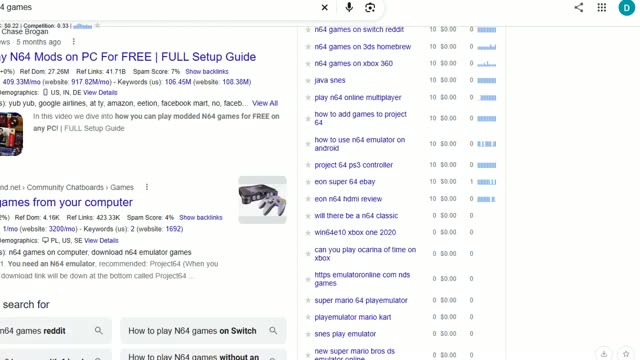Star the 'n64 games on 3ds homebrew' keyword
The image size is (640, 360).
coord(308,47)
